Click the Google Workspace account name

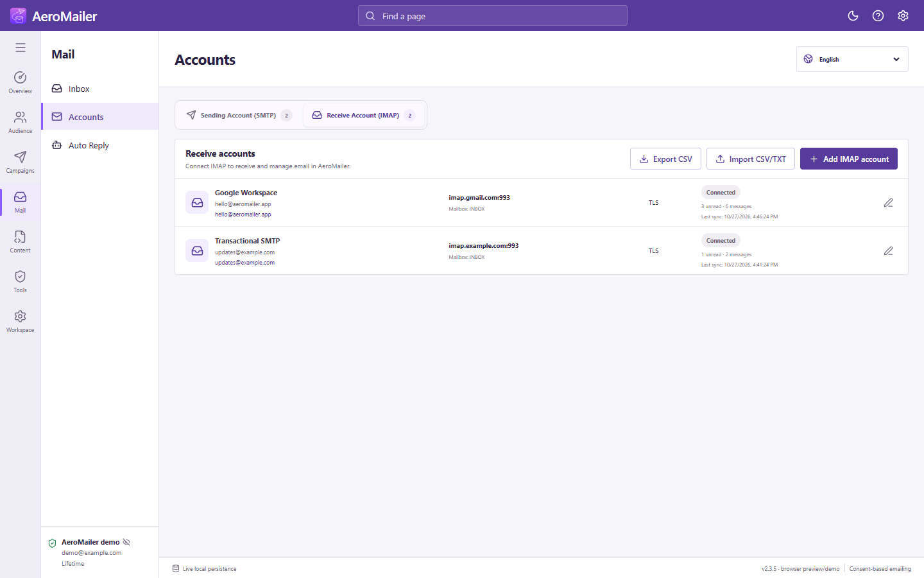246,193
